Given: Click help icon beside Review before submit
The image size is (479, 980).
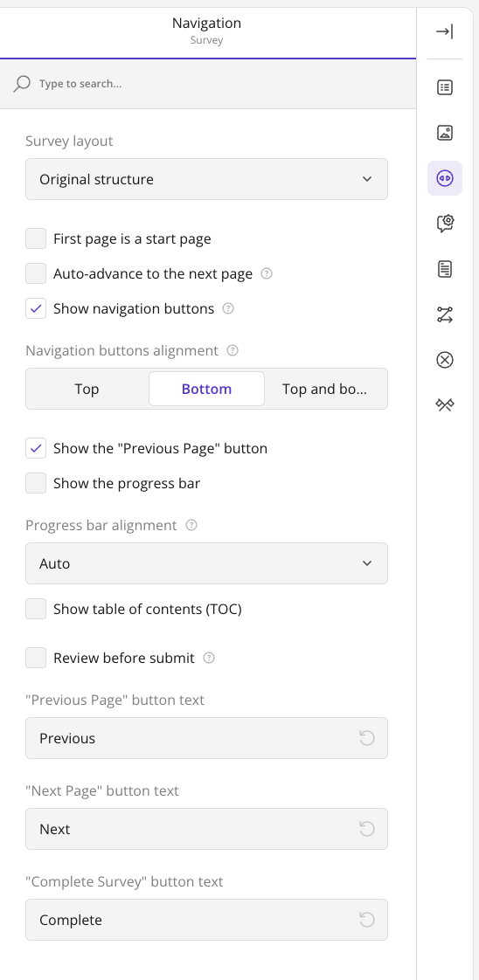Looking at the screenshot, I should [x=210, y=658].
